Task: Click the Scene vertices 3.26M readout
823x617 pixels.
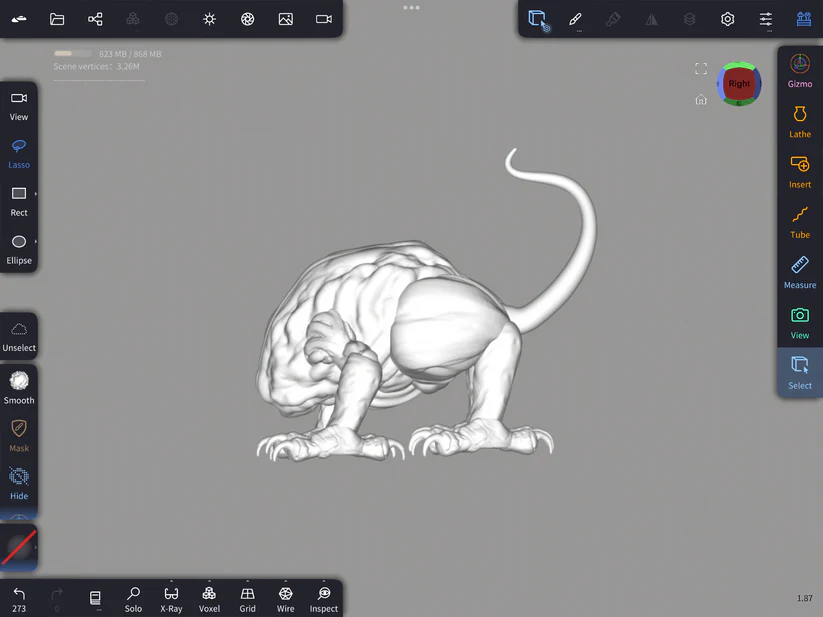Action: (x=97, y=67)
